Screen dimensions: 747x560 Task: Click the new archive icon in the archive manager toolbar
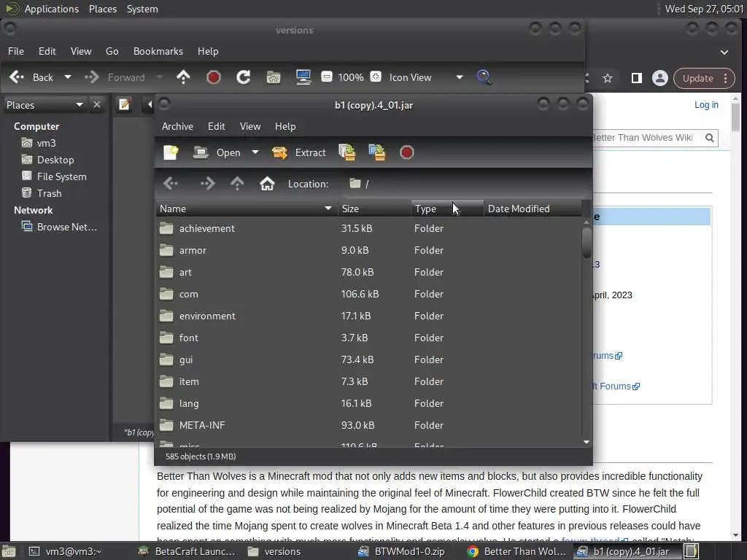(171, 152)
